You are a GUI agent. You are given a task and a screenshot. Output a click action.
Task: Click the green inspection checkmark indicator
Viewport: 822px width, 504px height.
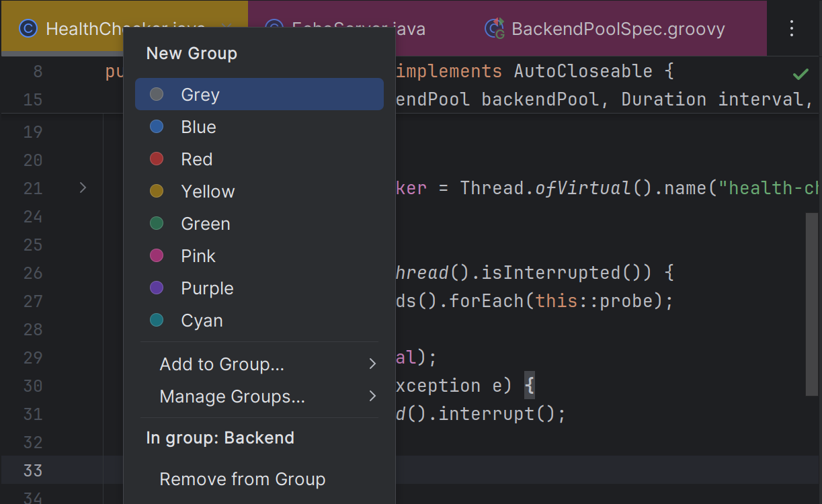(x=800, y=73)
